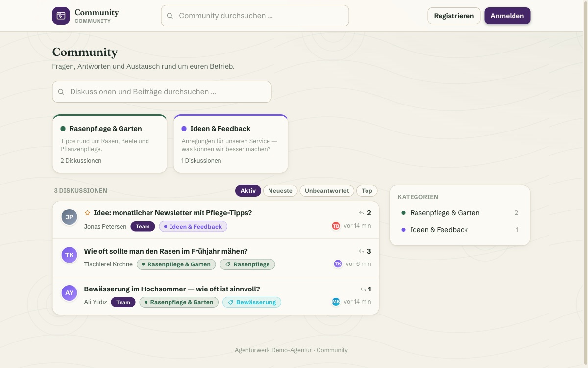Click the '3 DISKUSSIONEN' heading
The width and height of the screenshot is (588, 368).
[x=81, y=191]
